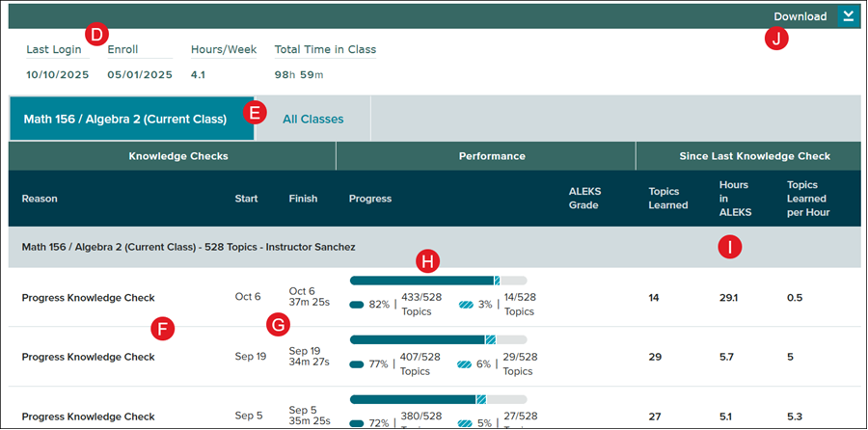Click the striped learned icon beside 3%
The image size is (868, 430).
466,305
